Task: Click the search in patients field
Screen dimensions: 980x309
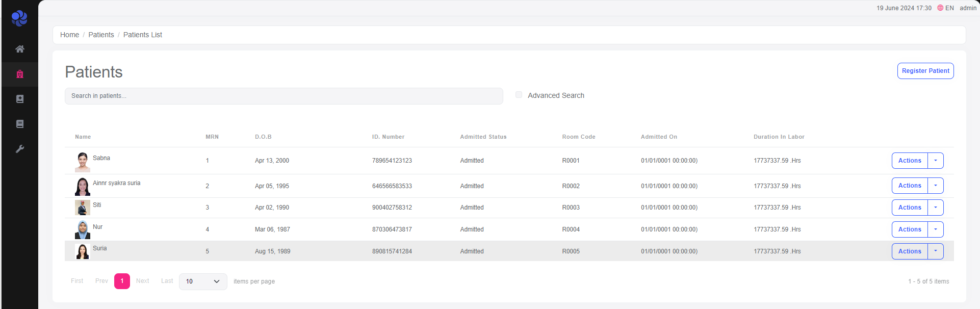Action: (283, 96)
